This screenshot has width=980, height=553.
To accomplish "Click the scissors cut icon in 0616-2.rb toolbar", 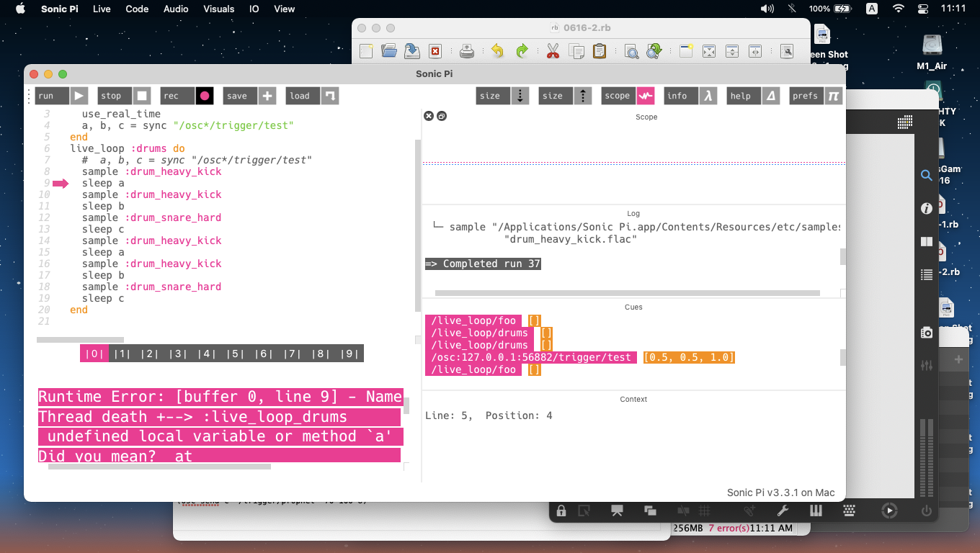I will (553, 51).
